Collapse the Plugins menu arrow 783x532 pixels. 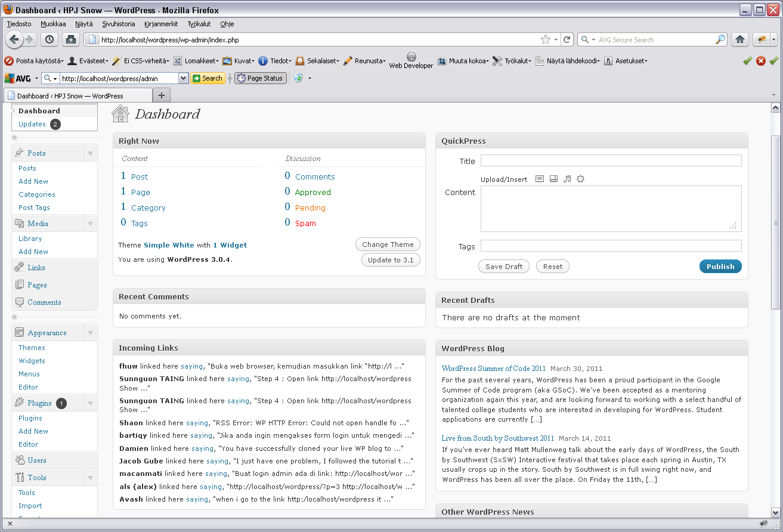[91, 404]
